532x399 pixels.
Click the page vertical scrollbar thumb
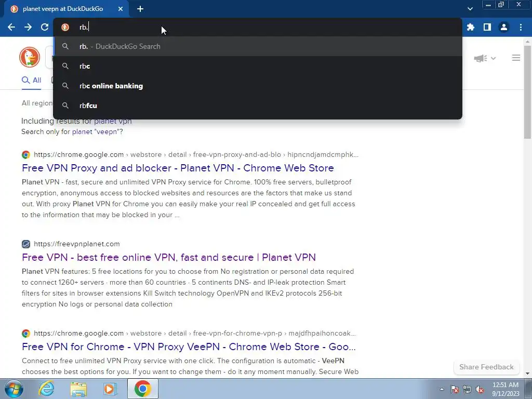click(x=527, y=91)
